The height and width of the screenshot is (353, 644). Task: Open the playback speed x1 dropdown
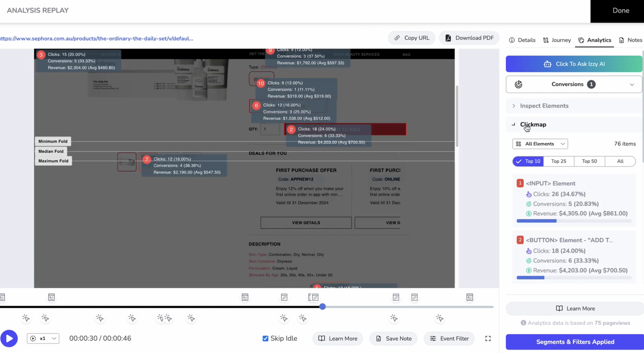(43, 338)
